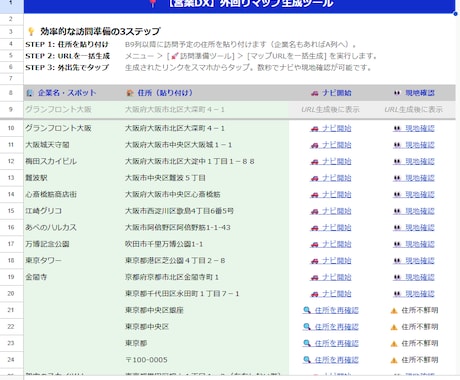The width and height of the screenshot is (460, 380).
Task: Select 住所不鮮明 warning cell in row 24
Action: point(414,360)
